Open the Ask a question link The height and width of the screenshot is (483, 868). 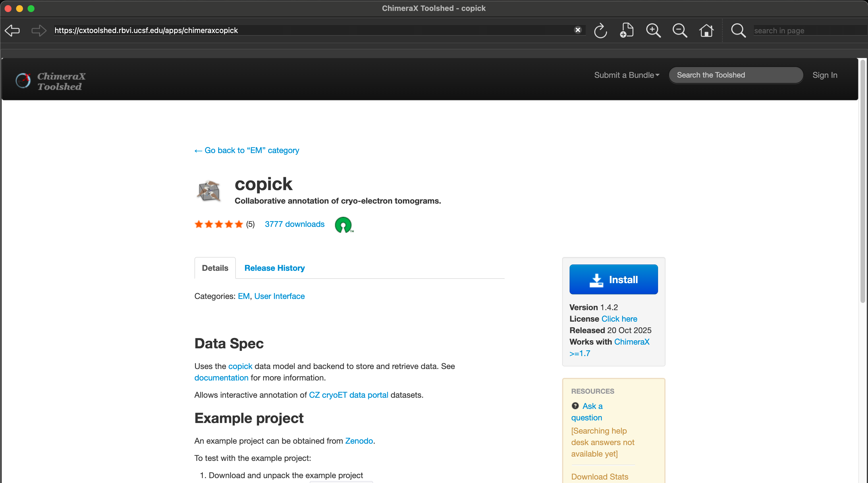coord(592,406)
